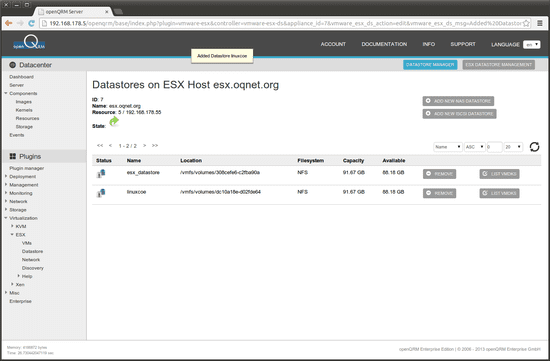Image resolution: width=550 pixels, height=361 pixels.
Task: Click the browser back arrow
Action: click(9, 24)
